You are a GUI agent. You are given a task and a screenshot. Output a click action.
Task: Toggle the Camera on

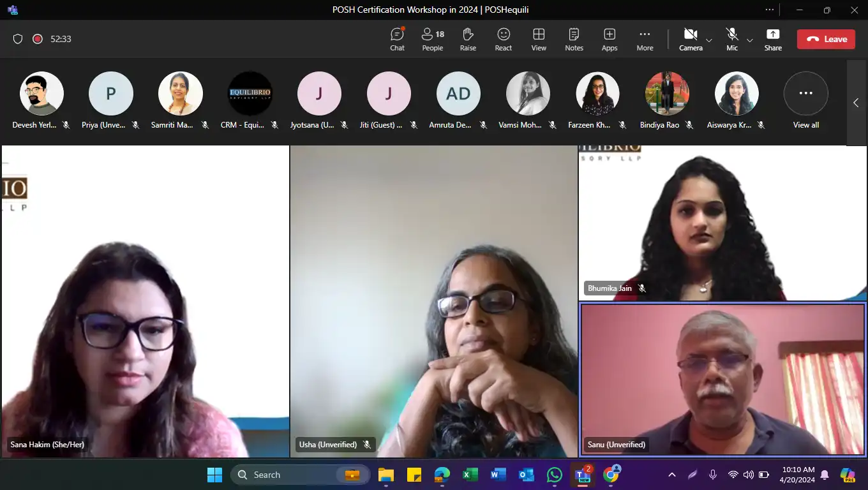690,38
